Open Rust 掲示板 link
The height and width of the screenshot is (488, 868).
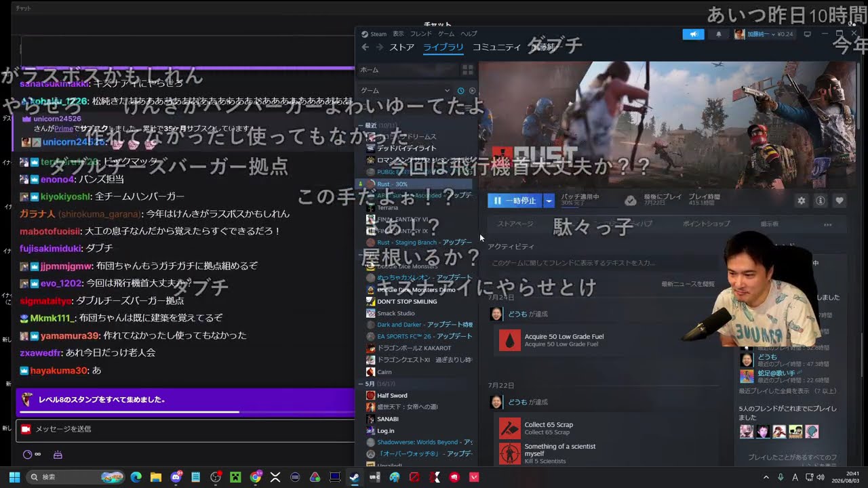769,224
